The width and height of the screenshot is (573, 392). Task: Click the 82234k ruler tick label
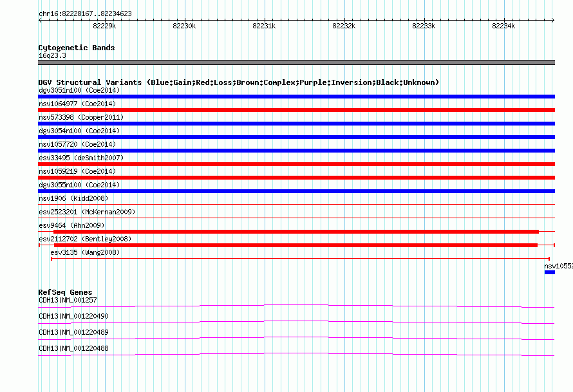[503, 26]
